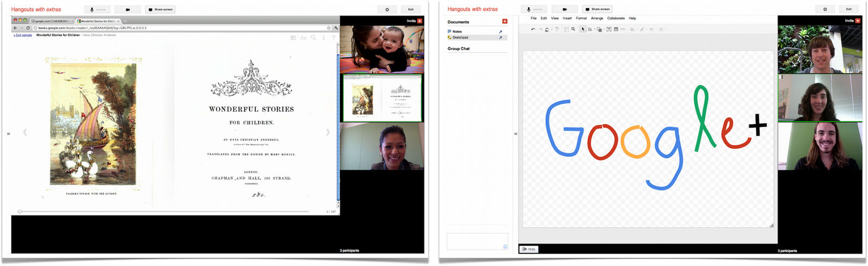This screenshot has width=868, height=266.
Task: Click the book reader help question mark
Action: point(333,38)
